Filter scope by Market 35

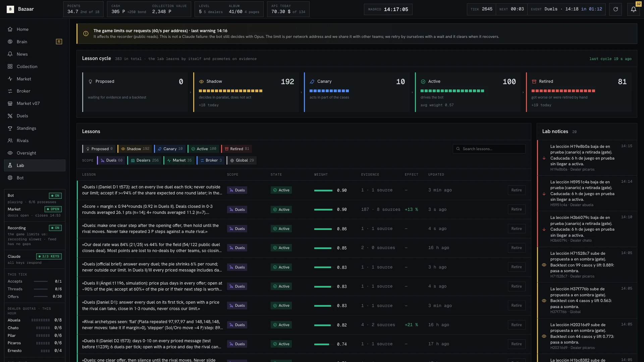tap(179, 160)
